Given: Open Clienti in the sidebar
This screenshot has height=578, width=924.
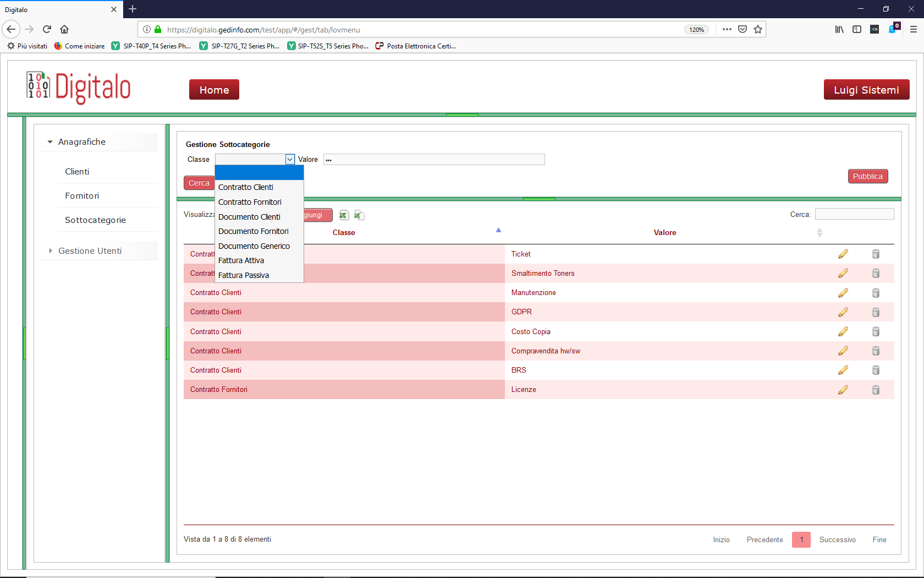Looking at the screenshot, I should 77,172.
